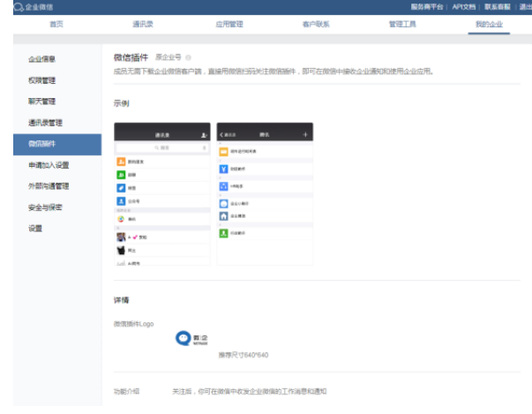Click the orange new friends icon

[x=121, y=162]
